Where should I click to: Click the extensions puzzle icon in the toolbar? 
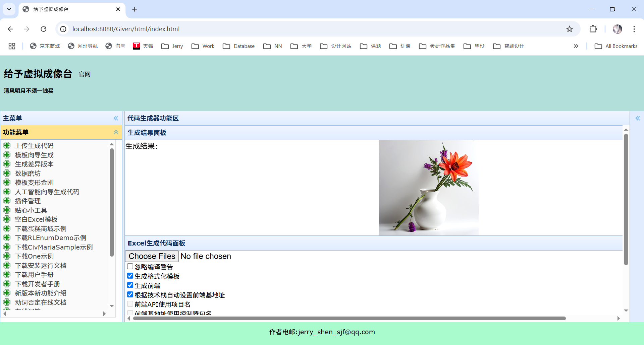[x=593, y=29]
